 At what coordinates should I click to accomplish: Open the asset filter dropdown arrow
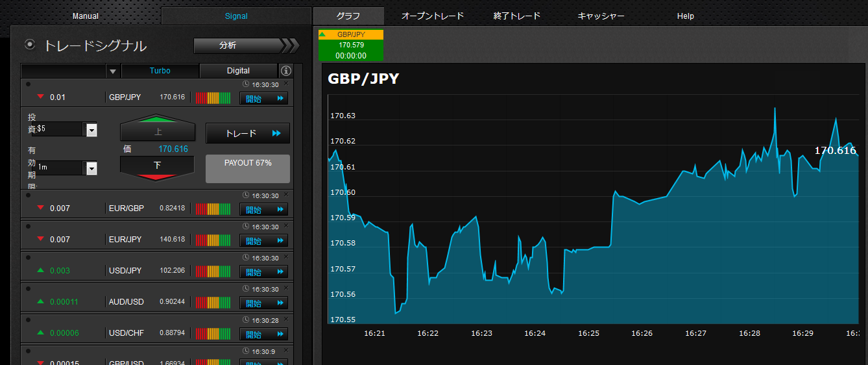[113, 71]
